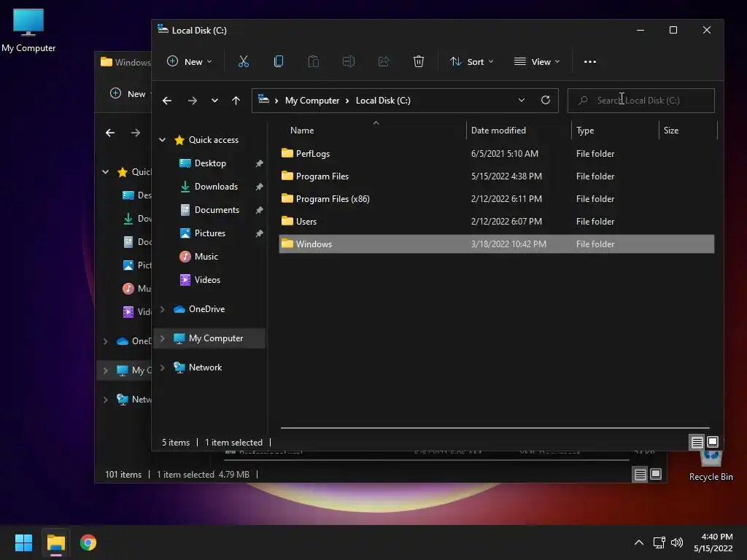This screenshot has width=747, height=560.
Task: Go back using the back arrow
Action: click(167, 101)
